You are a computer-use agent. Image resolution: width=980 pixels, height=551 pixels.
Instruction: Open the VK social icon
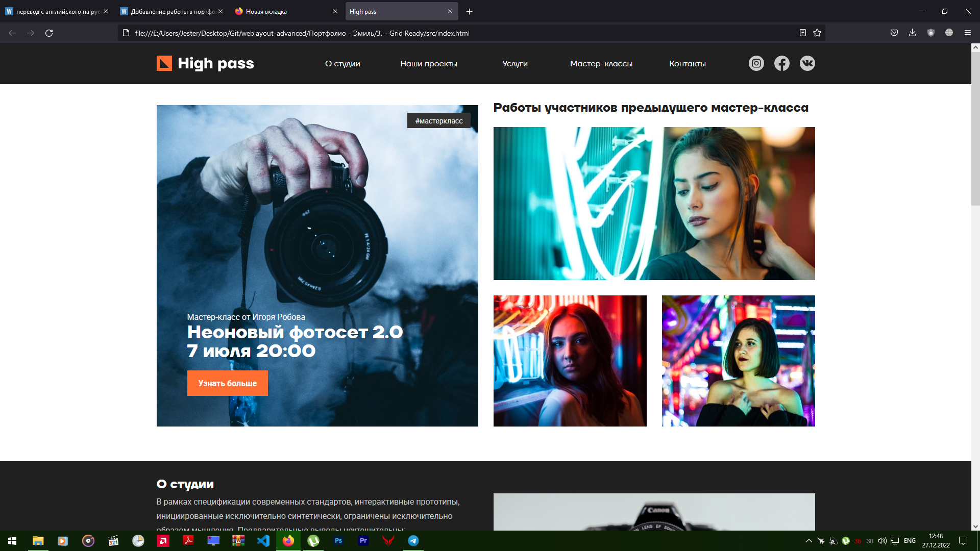tap(807, 63)
